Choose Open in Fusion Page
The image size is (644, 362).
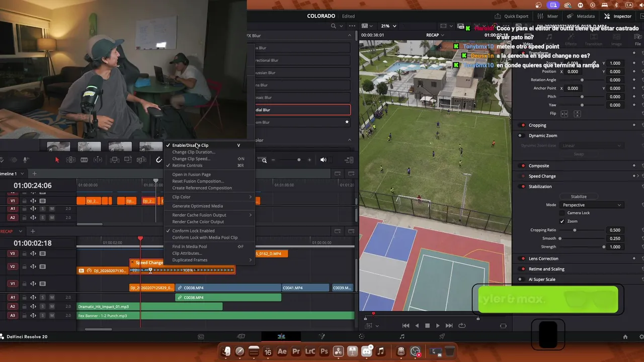[x=209, y=174]
